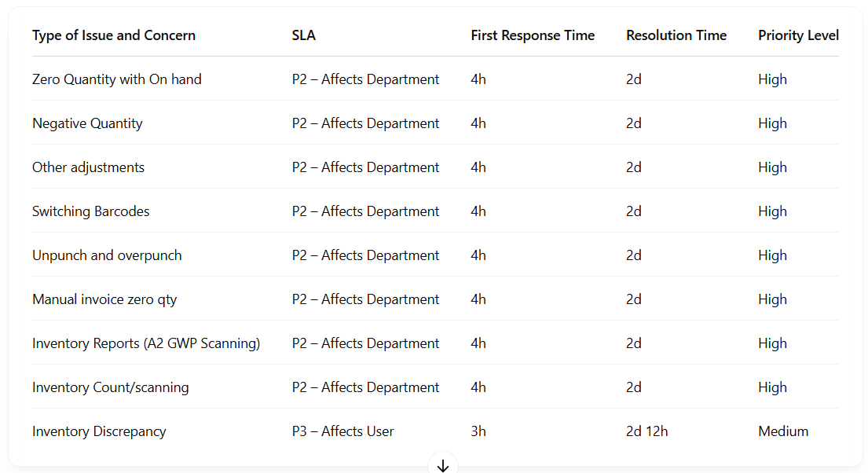Click the "Negative Quantity" issue cell
The image size is (868, 473).
coord(87,123)
